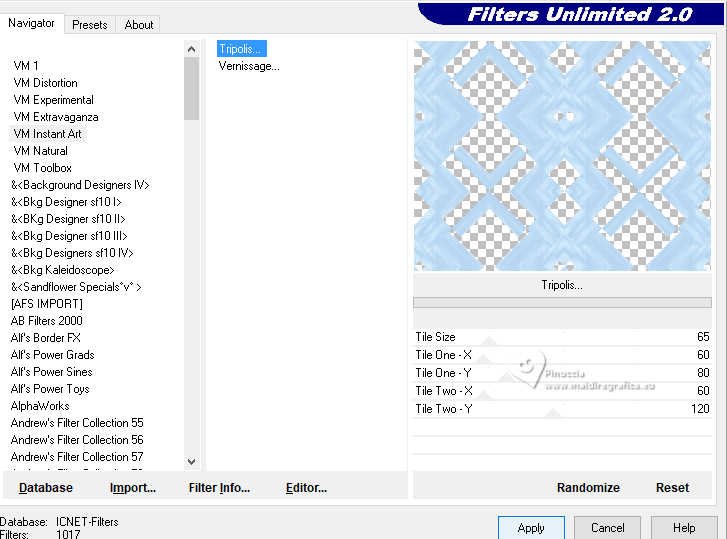The image size is (727, 539).
Task: Cancel the Filters Unlimited dialog
Action: coord(607,528)
